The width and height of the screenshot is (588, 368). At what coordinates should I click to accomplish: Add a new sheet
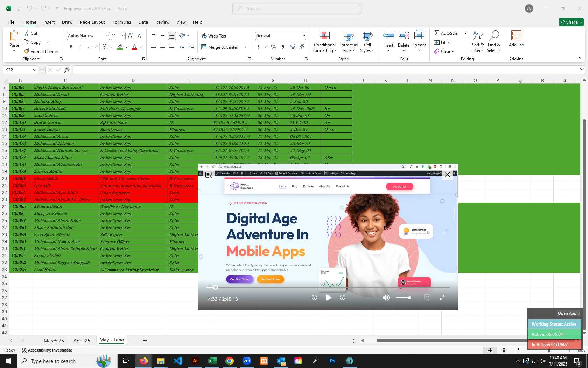coord(145,340)
